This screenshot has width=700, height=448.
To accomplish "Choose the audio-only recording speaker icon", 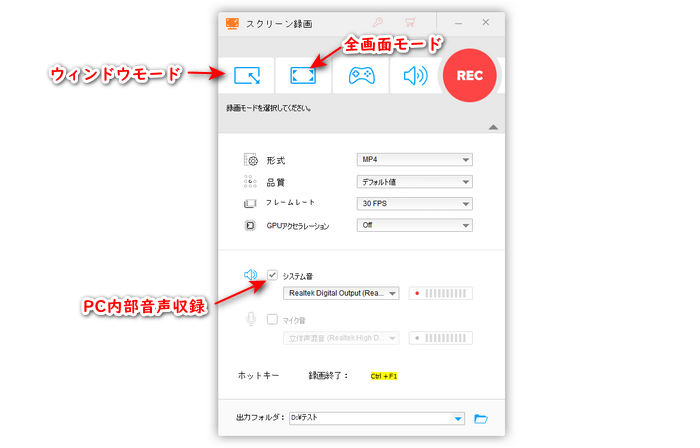I will click(x=416, y=75).
